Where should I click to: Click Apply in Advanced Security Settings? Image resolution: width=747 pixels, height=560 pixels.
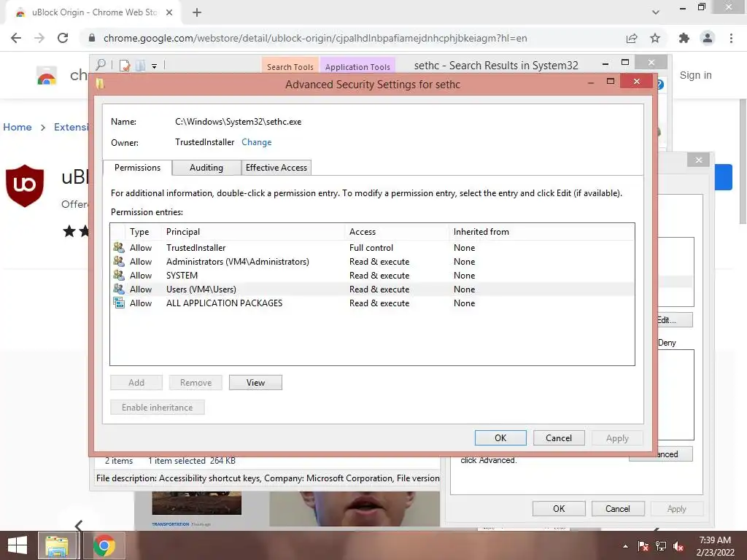[x=617, y=438]
